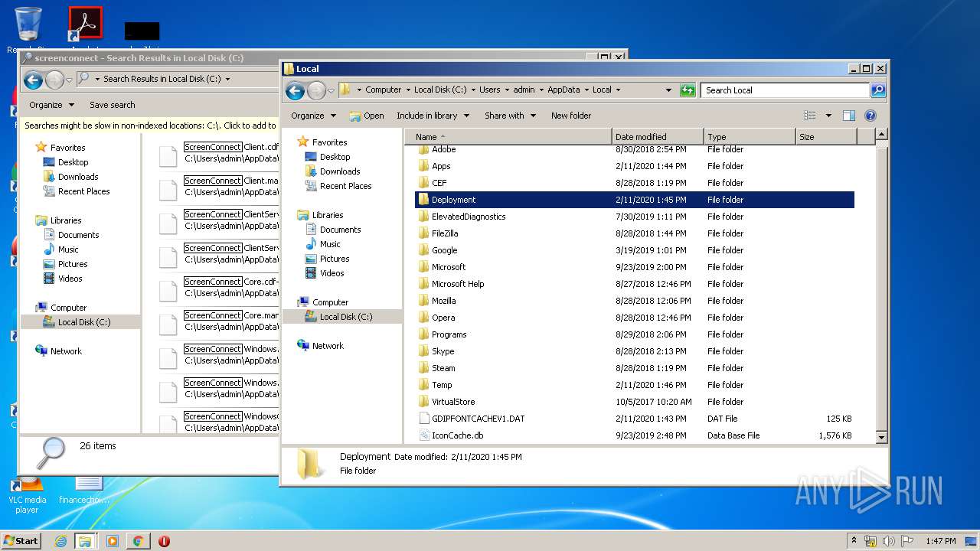The width and height of the screenshot is (980, 551).
Task: Open the Include in library dropdown
Action: 432,116
